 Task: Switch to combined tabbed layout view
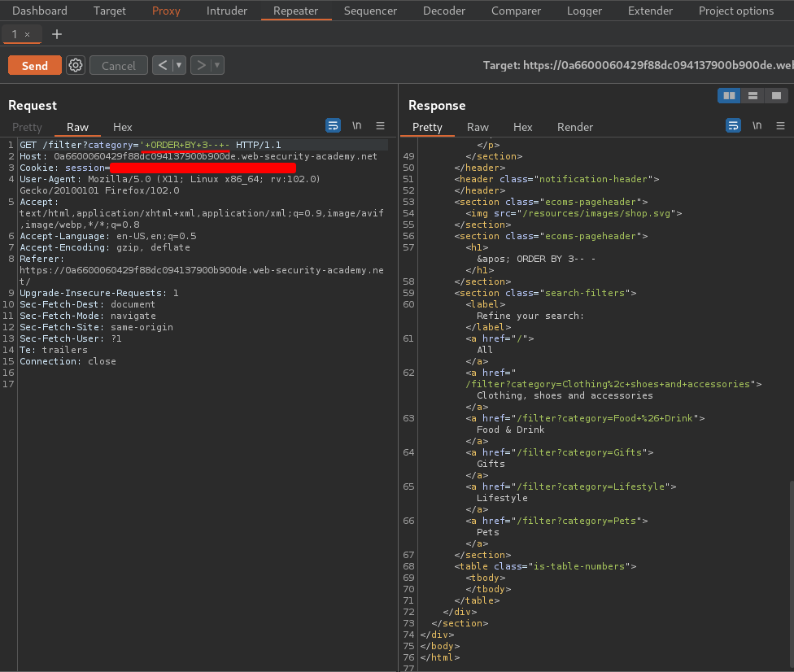tap(776, 96)
